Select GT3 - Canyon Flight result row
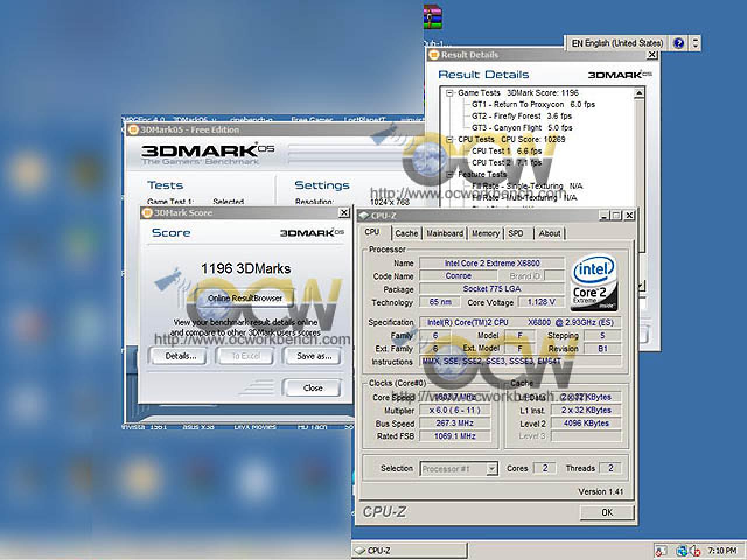This screenshot has height=560, width=747. [522, 128]
